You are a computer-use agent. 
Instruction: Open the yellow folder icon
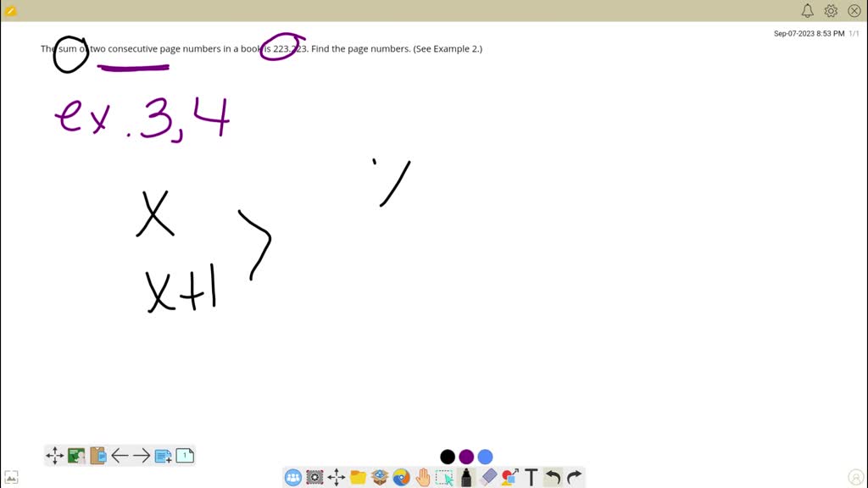tap(359, 477)
